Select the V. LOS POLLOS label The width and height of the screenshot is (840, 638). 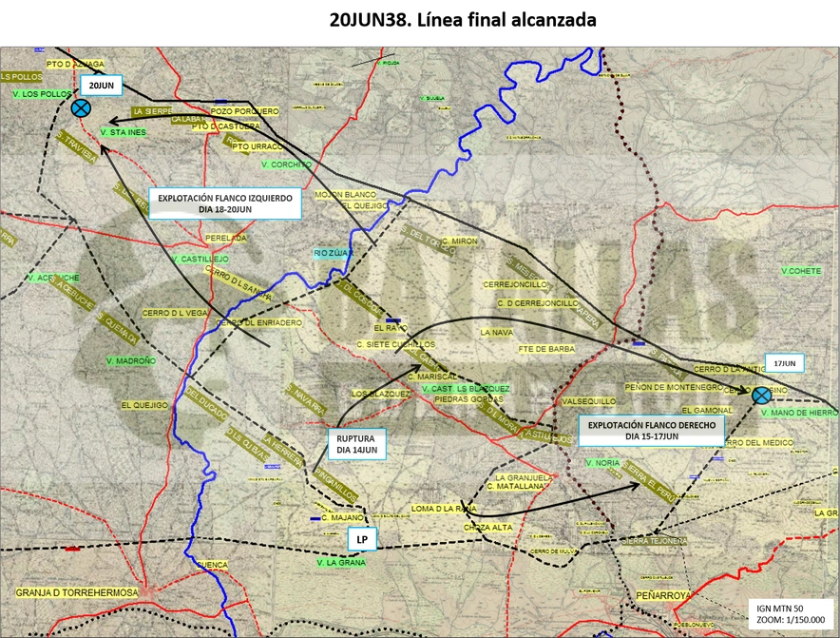(43, 94)
